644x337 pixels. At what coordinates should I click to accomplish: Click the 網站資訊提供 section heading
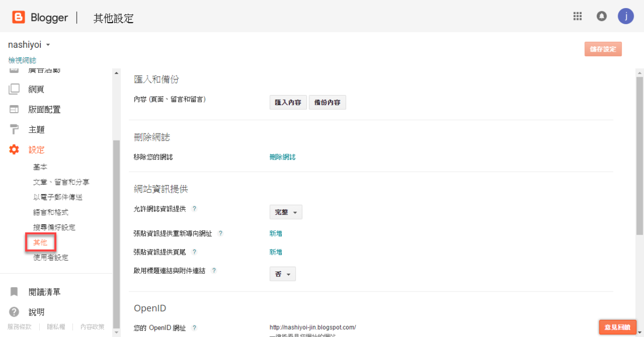[161, 189]
